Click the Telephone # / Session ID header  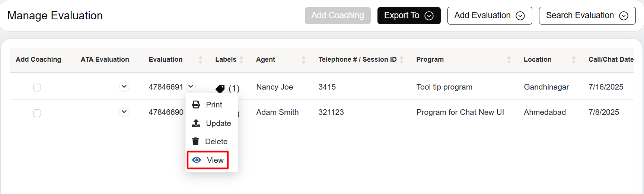pos(357,59)
